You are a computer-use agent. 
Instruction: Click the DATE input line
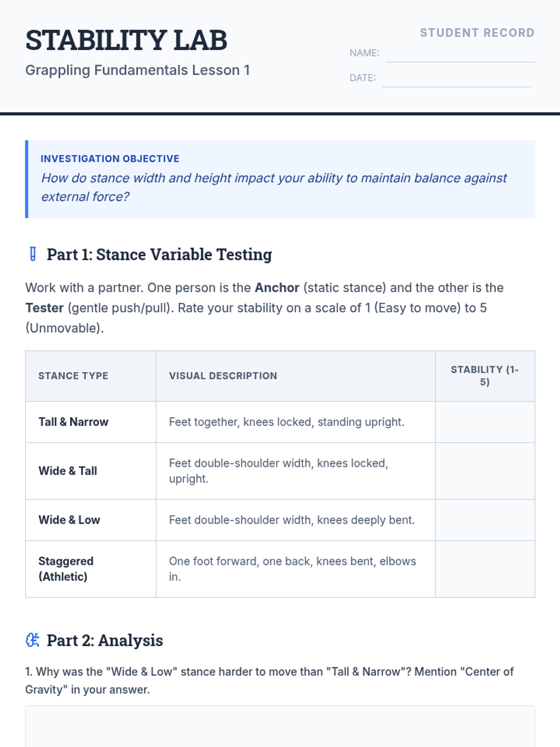pos(456,78)
